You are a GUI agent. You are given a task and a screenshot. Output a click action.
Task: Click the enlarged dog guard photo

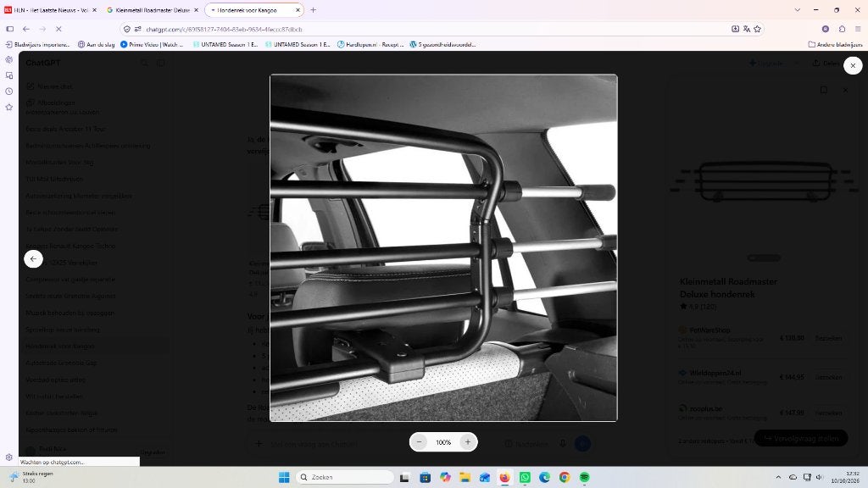(x=443, y=248)
